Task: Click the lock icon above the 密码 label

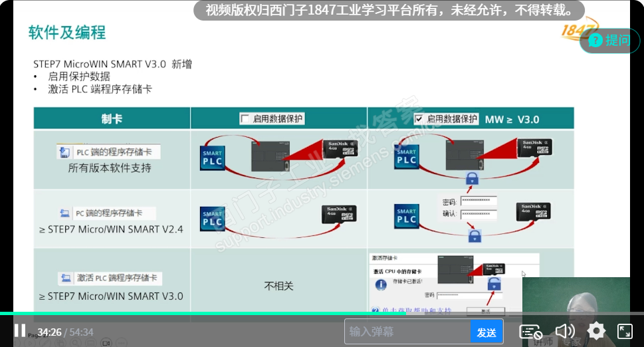Action: tap(472, 178)
